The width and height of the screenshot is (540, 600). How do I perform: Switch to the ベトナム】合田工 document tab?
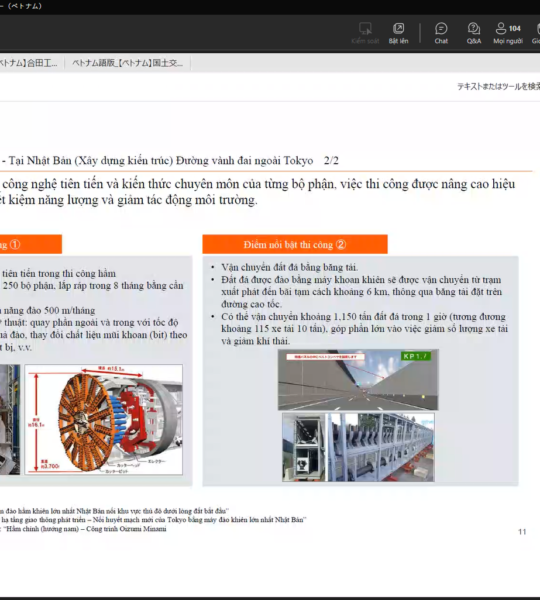(29, 63)
